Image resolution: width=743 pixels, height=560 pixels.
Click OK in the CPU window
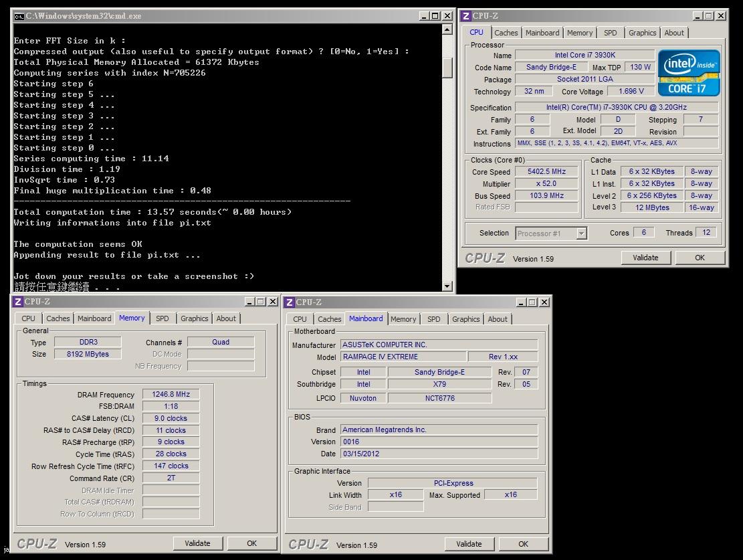click(700, 258)
